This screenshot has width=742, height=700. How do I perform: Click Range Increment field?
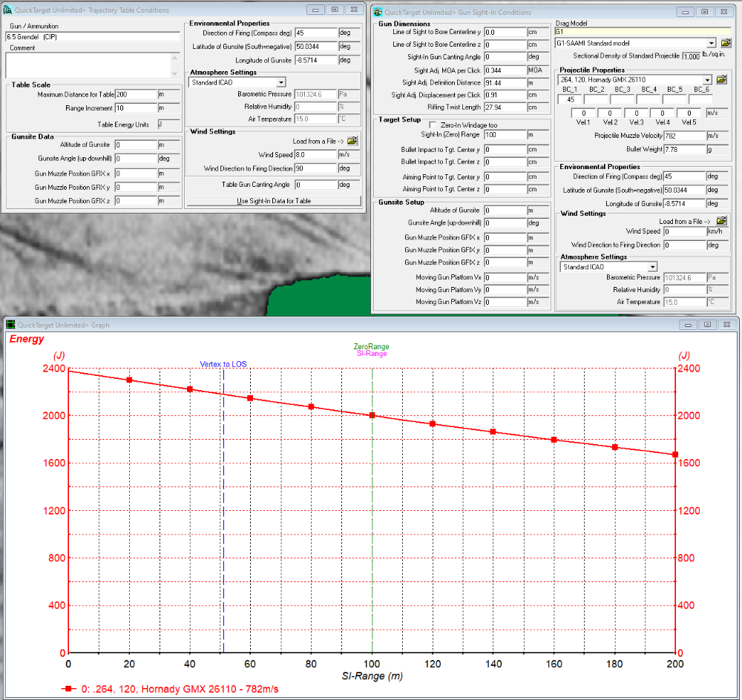point(136,108)
